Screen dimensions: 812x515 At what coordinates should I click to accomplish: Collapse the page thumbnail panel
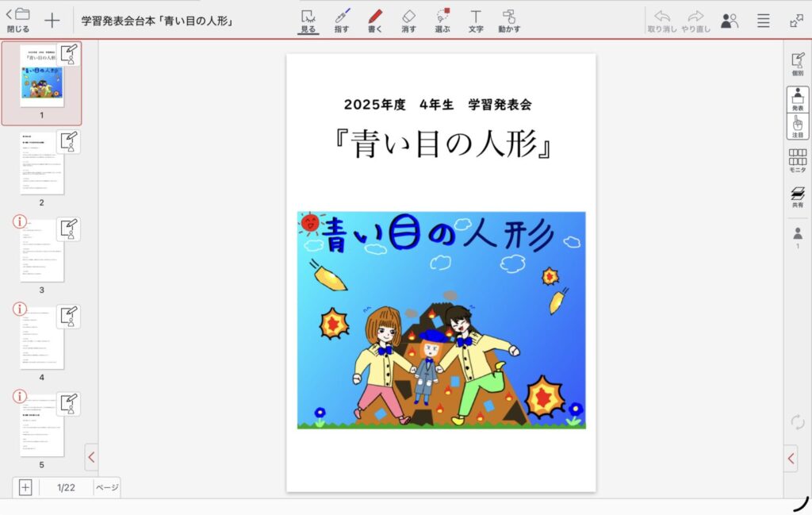[91, 457]
